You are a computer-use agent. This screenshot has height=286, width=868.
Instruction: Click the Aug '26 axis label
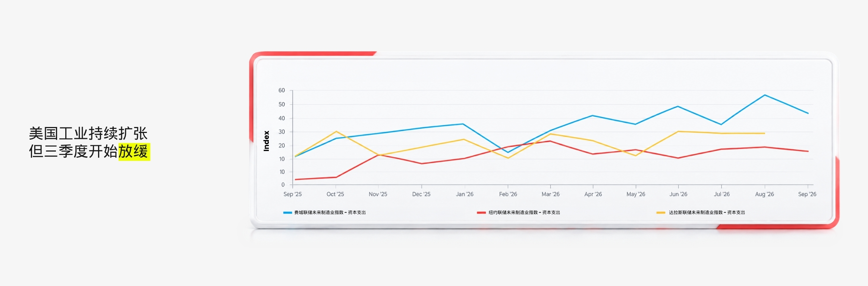point(764,194)
